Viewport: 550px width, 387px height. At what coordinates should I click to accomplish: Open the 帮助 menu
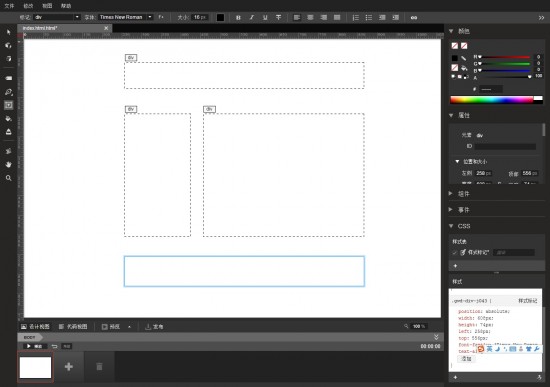click(66, 6)
